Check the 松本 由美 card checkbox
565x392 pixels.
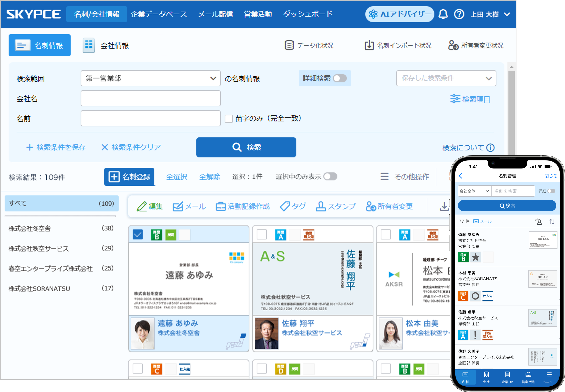tap(386, 235)
